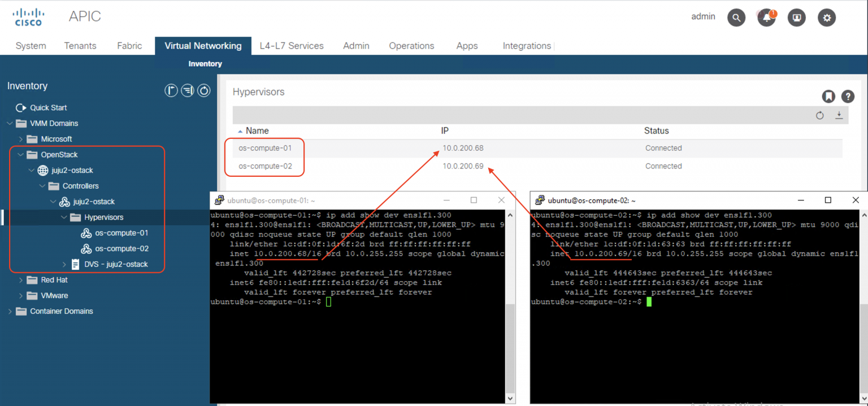Viewport: 868px width, 406px height.
Task: Open help for the Hypervisors view
Action: (x=848, y=96)
